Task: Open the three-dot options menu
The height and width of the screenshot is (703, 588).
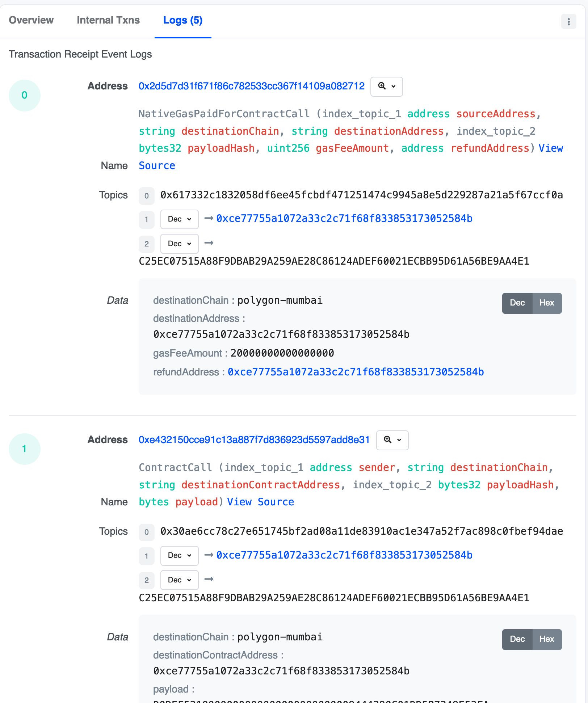Action: pos(568,22)
